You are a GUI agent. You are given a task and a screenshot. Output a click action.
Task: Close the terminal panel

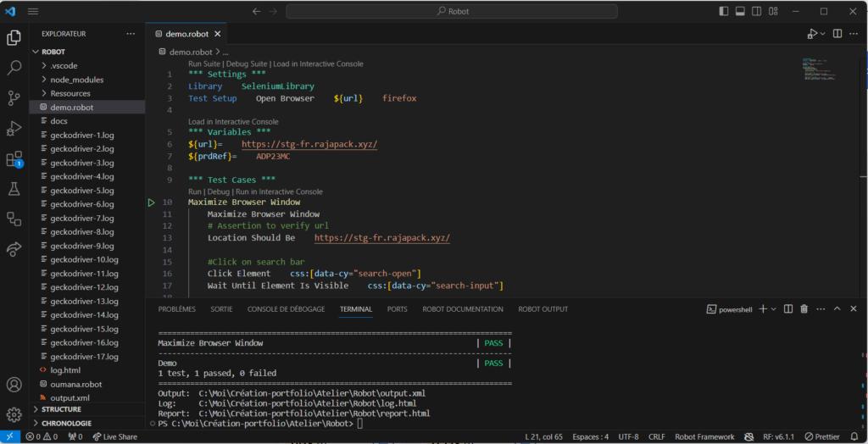pyautogui.click(x=854, y=309)
